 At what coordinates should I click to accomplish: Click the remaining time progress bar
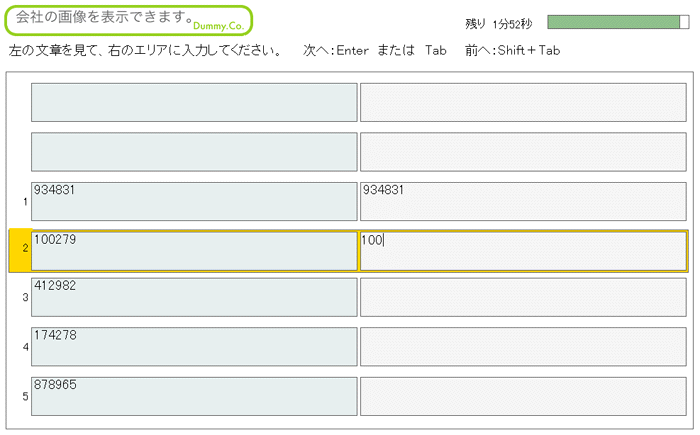618,22
